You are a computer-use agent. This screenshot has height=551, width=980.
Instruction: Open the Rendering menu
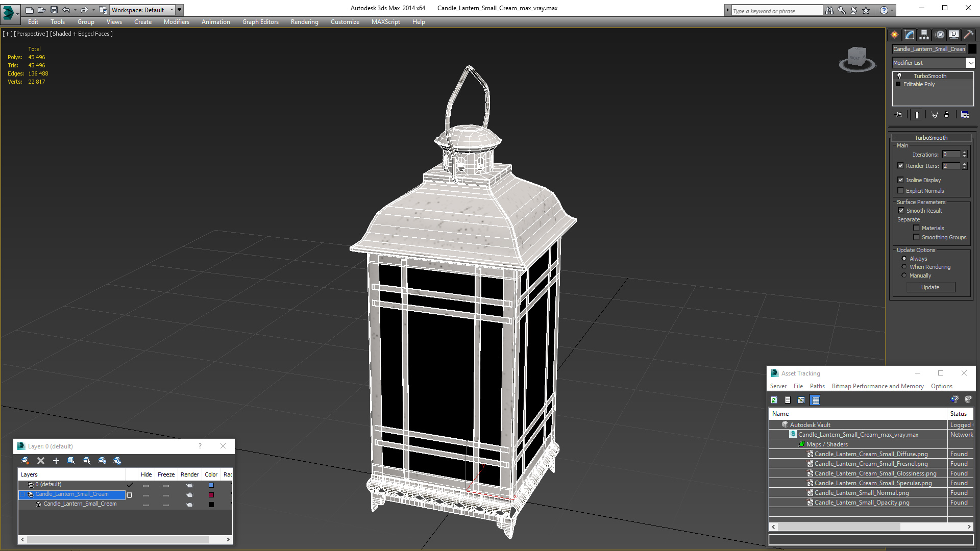(304, 22)
